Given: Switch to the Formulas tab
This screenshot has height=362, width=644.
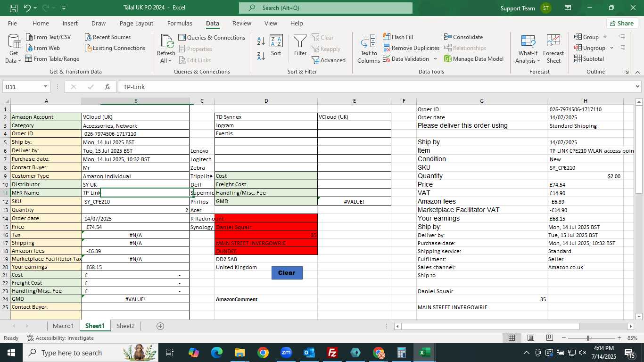Looking at the screenshot, I should pos(180,23).
